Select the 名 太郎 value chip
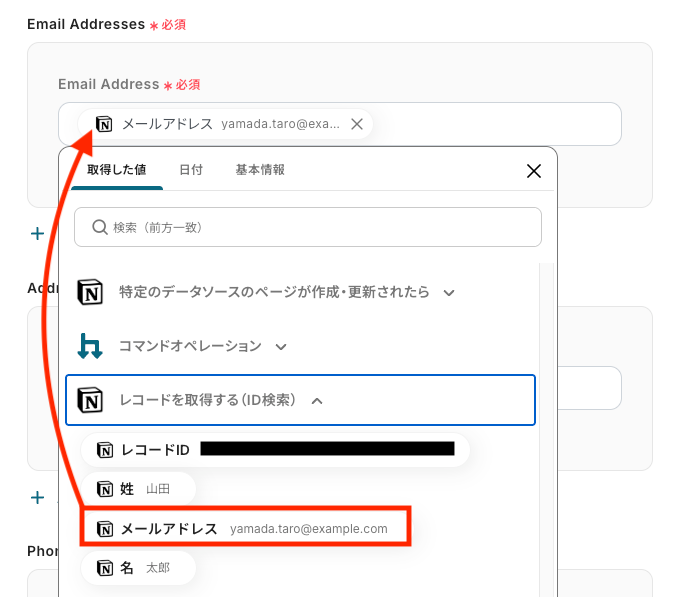The image size is (681, 597). [x=139, y=567]
